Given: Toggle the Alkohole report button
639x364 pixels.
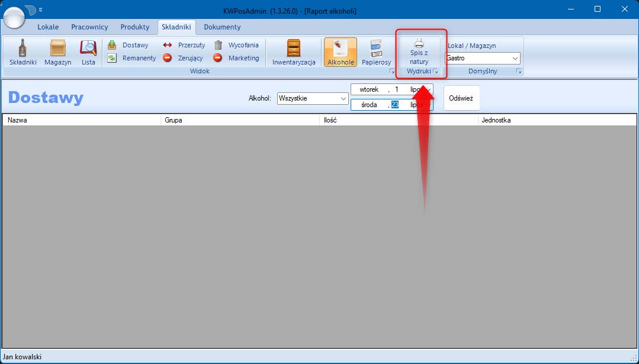Looking at the screenshot, I should (341, 52).
